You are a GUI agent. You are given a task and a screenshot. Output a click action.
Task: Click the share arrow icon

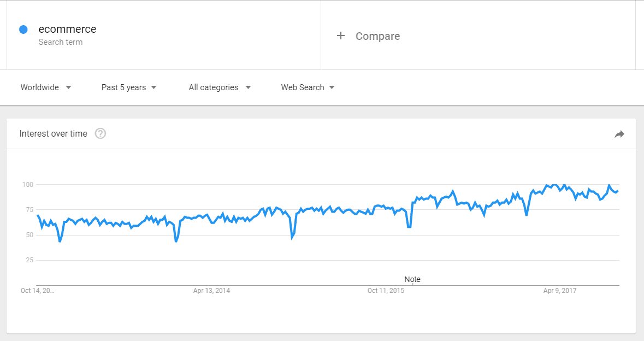pos(619,134)
